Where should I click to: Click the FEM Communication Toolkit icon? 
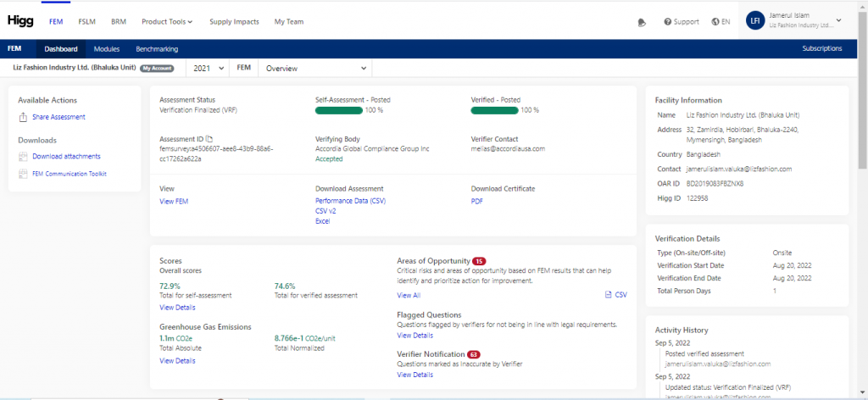point(23,174)
